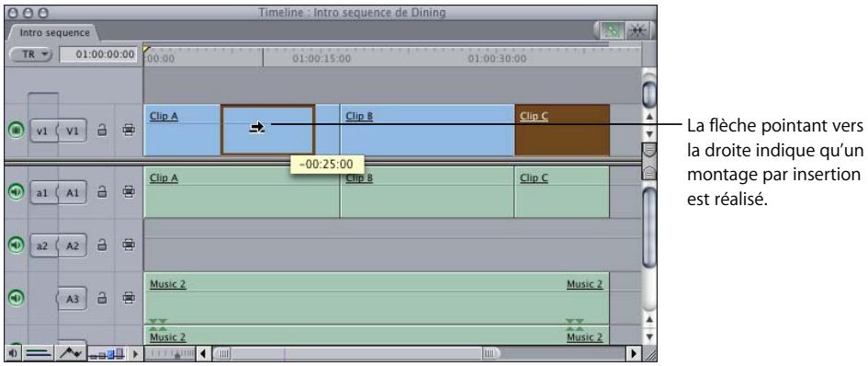
Task: Click video tracks scroll up arrow
Action: tap(649, 117)
